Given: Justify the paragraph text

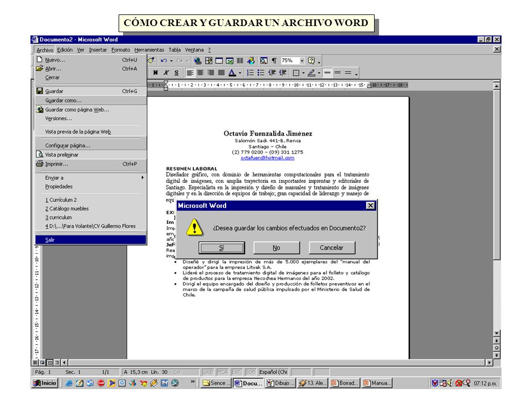Looking at the screenshot, I should pyautogui.click(x=221, y=73).
